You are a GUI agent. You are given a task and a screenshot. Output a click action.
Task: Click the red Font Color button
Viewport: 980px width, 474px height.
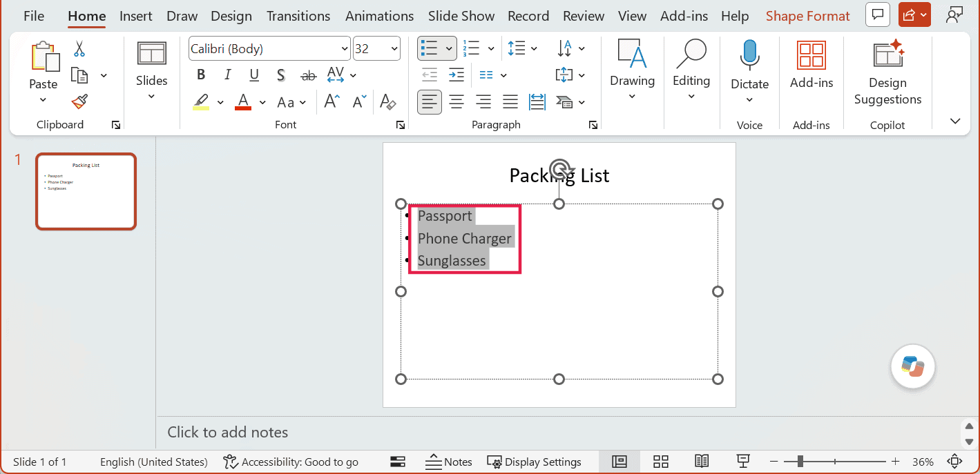pyautogui.click(x=242, y=102)
